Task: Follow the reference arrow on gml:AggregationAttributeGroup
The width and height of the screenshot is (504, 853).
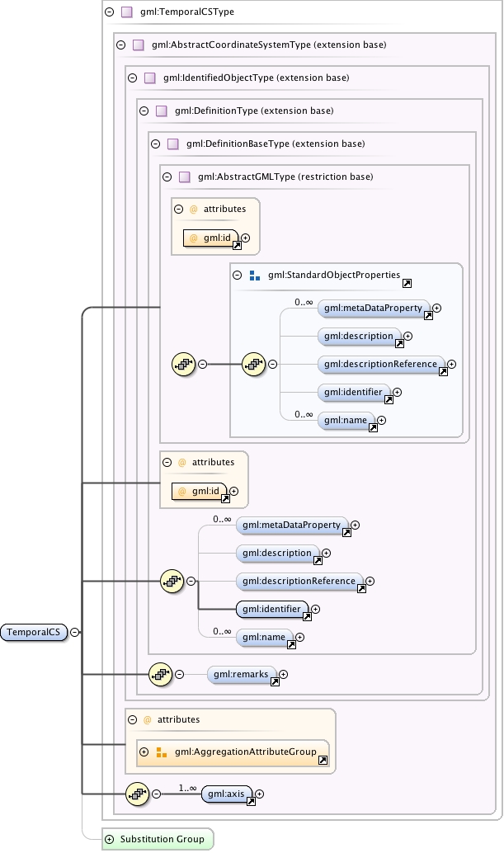Action: [x=323, y=760]
